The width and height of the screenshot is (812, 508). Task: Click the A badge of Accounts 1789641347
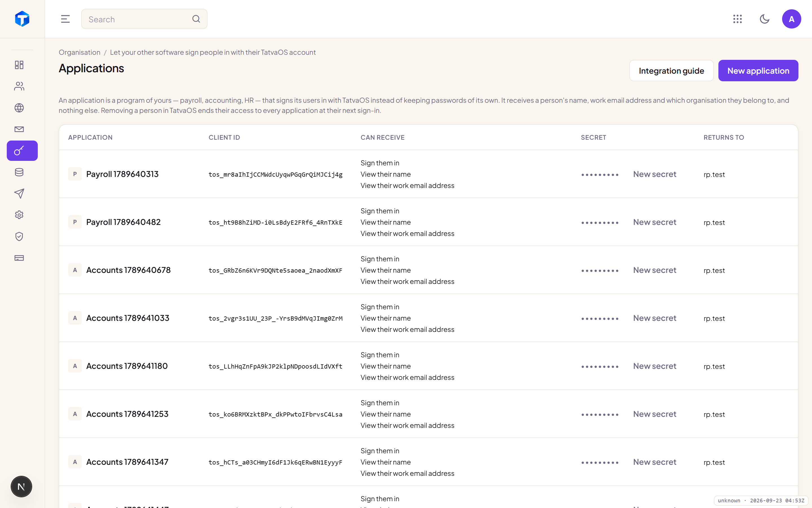[x=75, y=462]
